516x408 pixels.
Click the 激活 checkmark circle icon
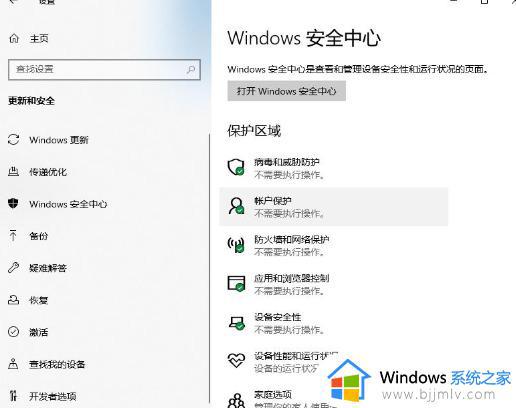(x=13, y=332)
